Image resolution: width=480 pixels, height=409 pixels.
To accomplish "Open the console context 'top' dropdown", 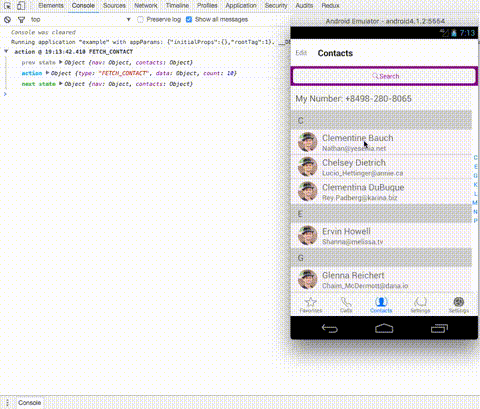I will pyautogui.click(x=80, y=20).
